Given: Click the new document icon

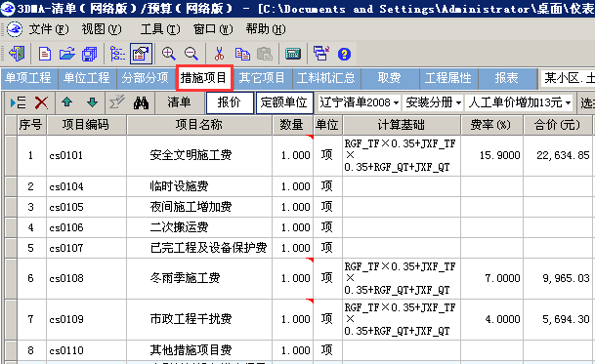Looking at the screenshot, I should (x=45, y=54).
